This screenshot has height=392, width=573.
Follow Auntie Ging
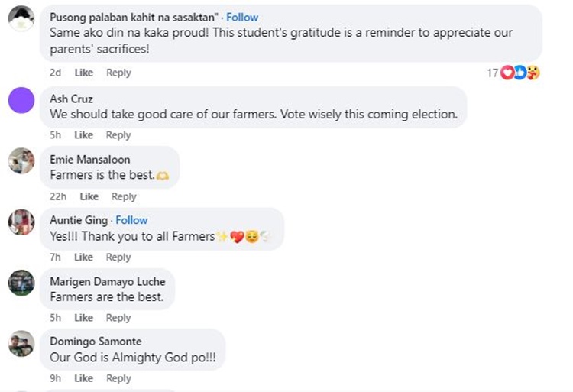pos(131,220)
